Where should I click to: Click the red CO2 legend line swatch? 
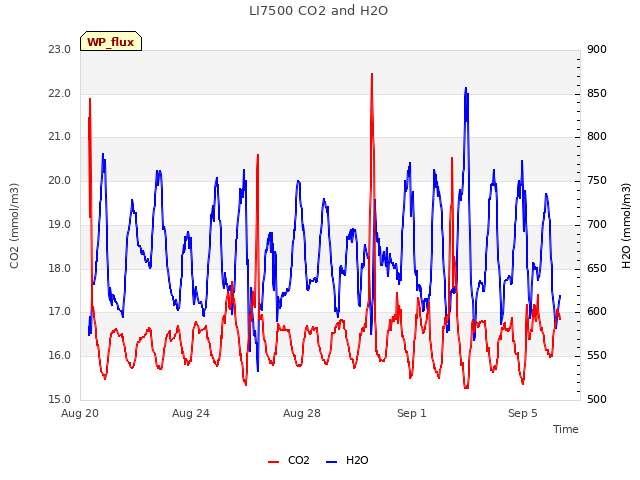(x=273, y=462)
